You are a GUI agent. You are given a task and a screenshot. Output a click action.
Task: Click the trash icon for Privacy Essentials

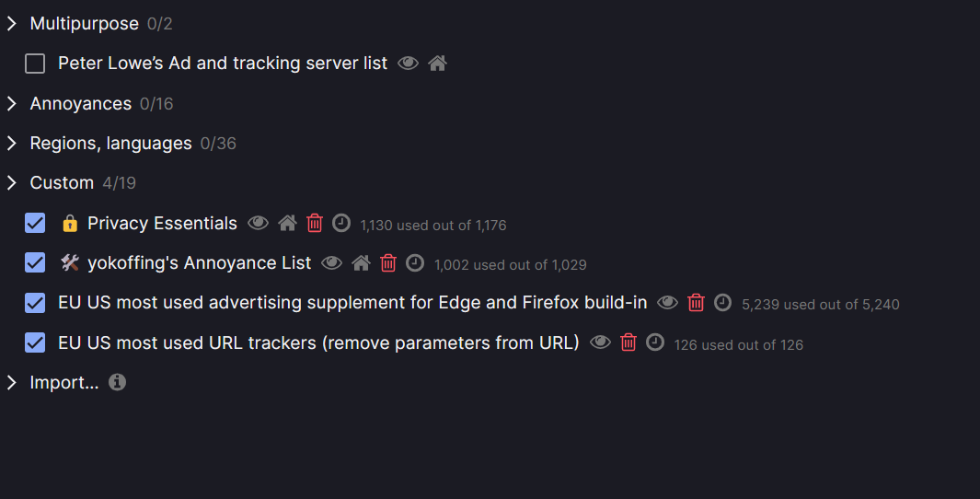[315, 223]
